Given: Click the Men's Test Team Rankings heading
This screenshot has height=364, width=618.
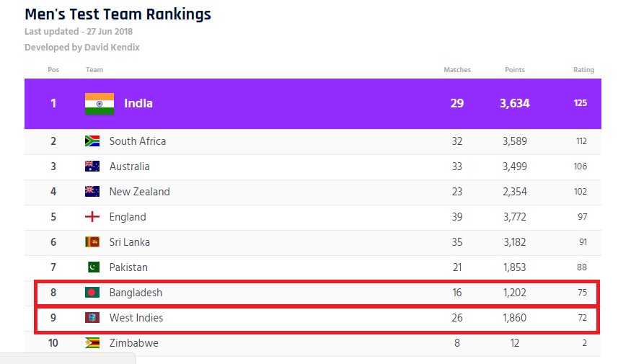Looking at the screenshot, I should click(118, 14).
